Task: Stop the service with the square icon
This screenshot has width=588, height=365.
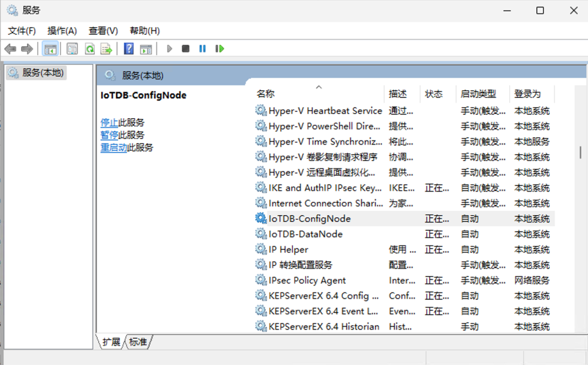Action: click(186, 49)
